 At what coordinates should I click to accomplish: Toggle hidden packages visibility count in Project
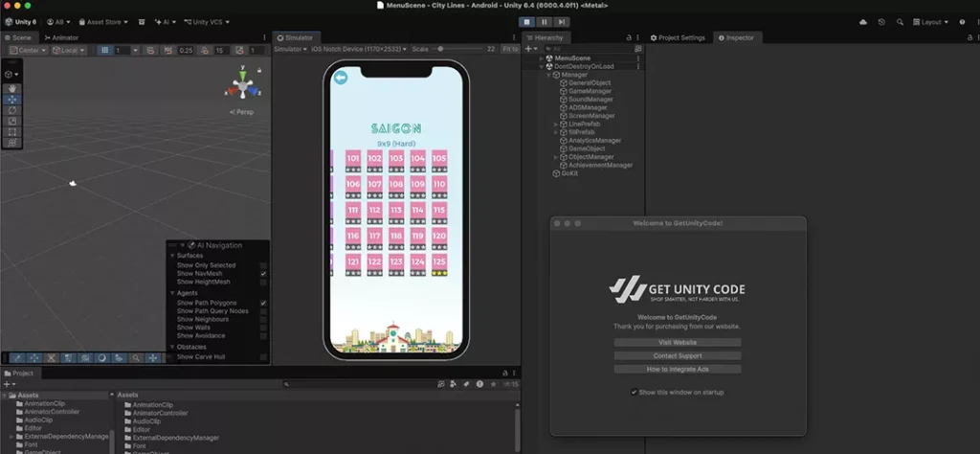[x=511, y=384]
